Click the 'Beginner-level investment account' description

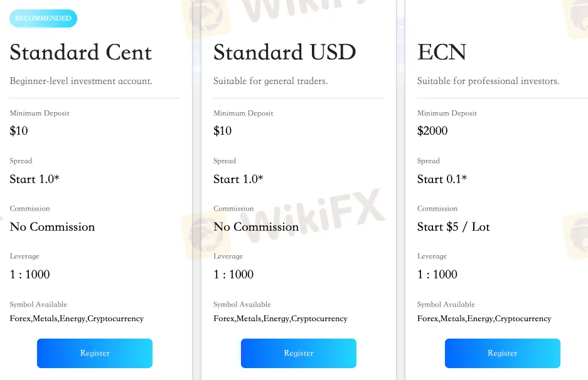[81, 81]
